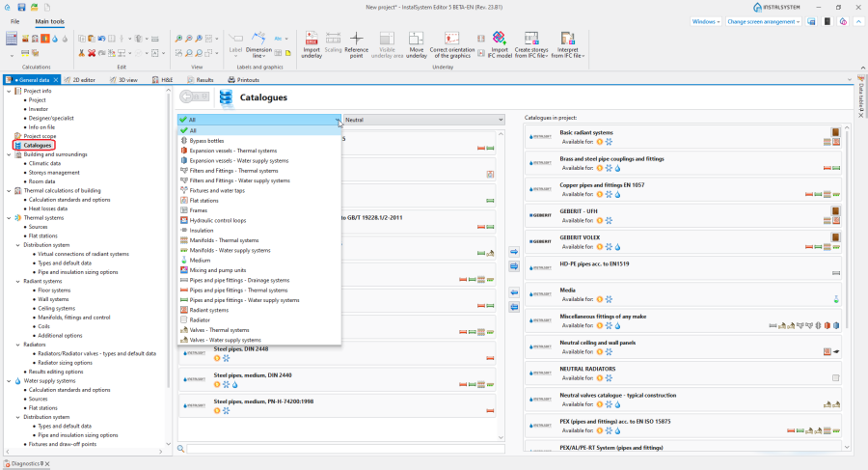This screenshot has width=868, height=470.
Task: Select the Steel pipes, medium, DIN 2440 catalogue
Action: (x=338, y=379)
